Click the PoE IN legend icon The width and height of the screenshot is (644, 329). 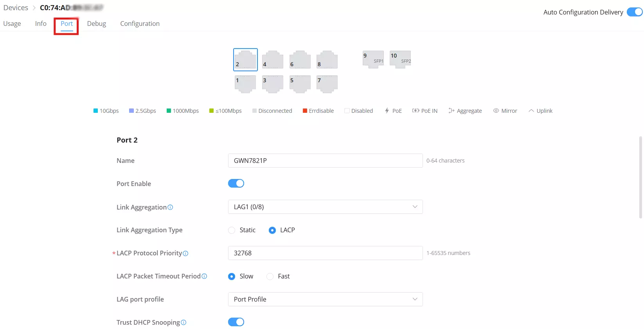tap(416, 111)
